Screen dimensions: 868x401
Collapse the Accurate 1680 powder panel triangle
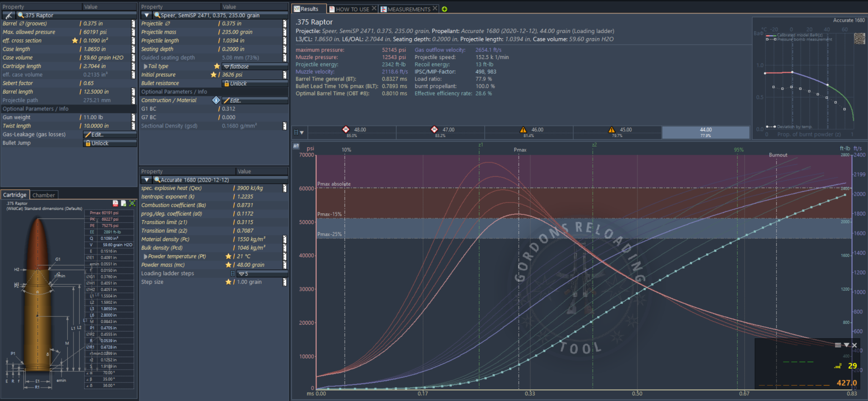pyautogui.click(x=147, y=180)
